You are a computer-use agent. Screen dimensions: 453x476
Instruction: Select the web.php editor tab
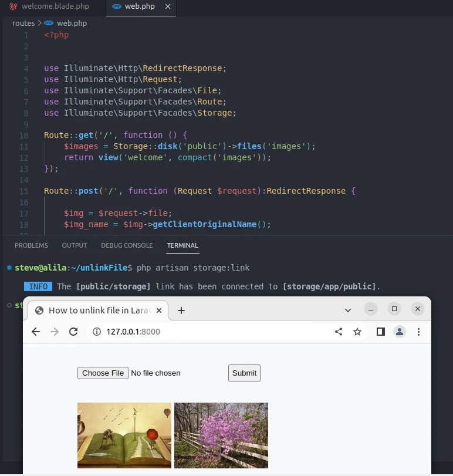click(x=140, y=6)
